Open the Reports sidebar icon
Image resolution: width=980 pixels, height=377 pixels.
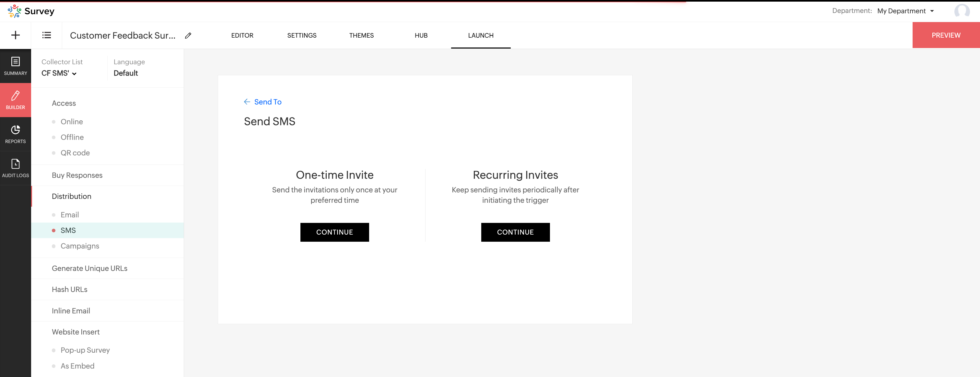tap(16, 134)
